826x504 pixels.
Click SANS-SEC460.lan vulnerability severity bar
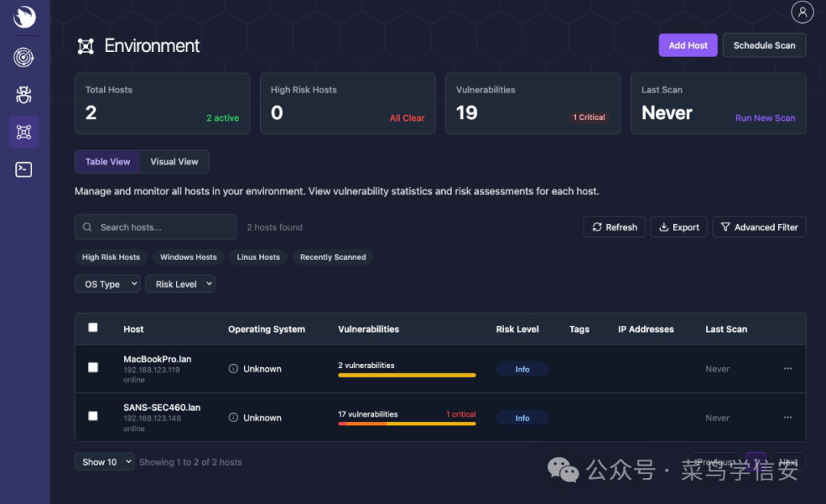[x=407, y=424]
